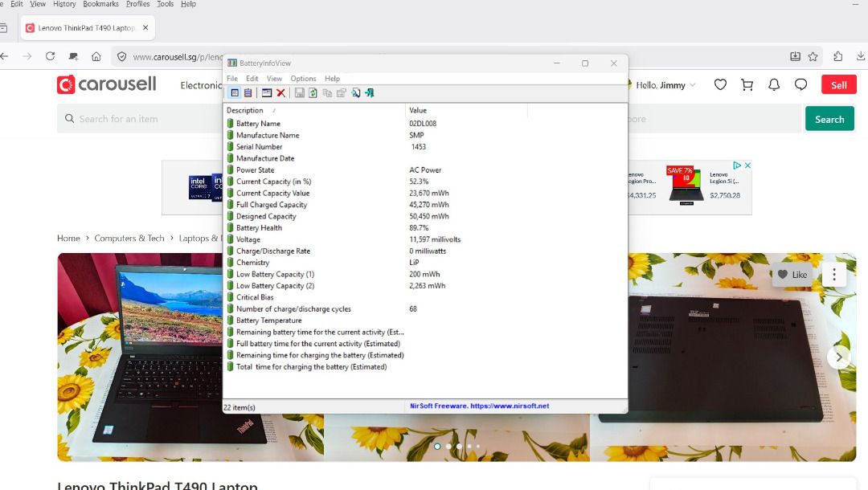Open the Carousell chat bubble icon
This screenshot has width=868, height=490.
click(x=800, y=84)
